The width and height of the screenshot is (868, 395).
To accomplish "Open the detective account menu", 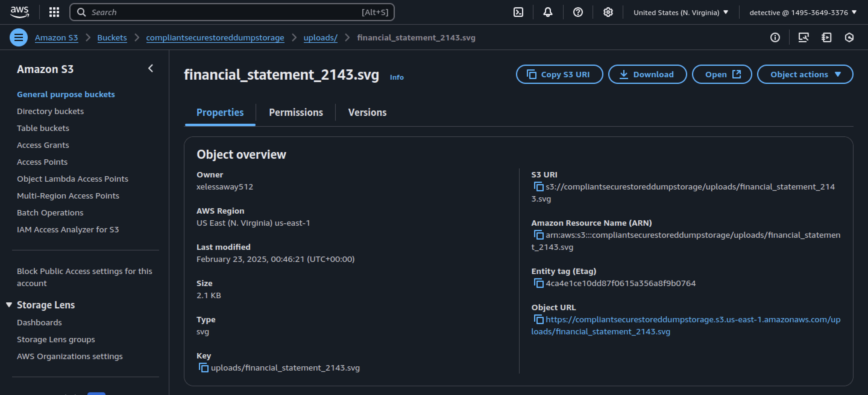I will pyautogui.click(x=803, y=12).
